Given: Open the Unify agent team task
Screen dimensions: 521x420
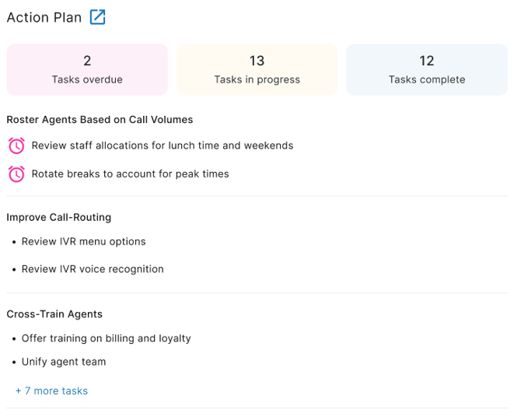Looking at the screenshot, I should coord(64,362).
